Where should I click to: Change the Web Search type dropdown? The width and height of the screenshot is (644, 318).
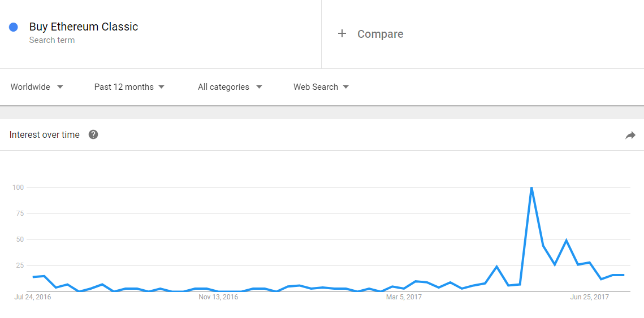pyautogui.click(x=321, y=87)
